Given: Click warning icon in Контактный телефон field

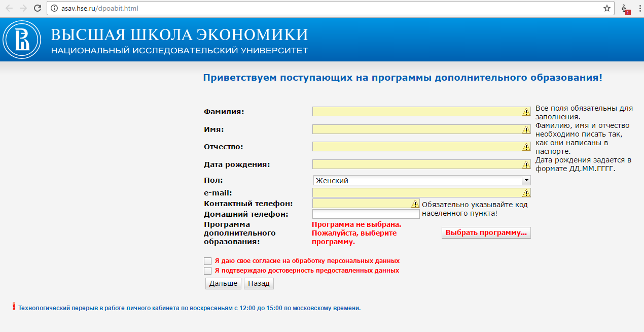Looking at the screenshot, I should point(415,204).
